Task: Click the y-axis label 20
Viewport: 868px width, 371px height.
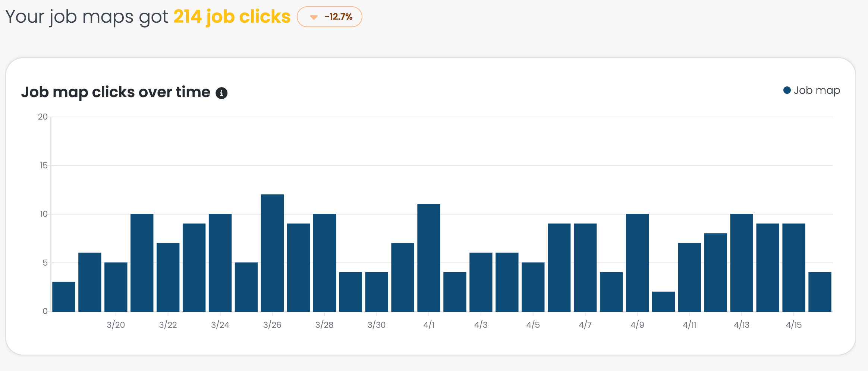Action: coord(43,117)
